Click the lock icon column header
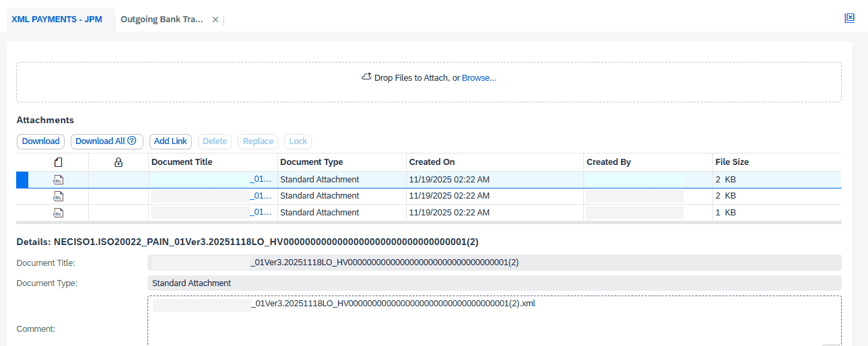Image resolution: width=868 pixels, height=346 pixels. click(x=119, y=162)
